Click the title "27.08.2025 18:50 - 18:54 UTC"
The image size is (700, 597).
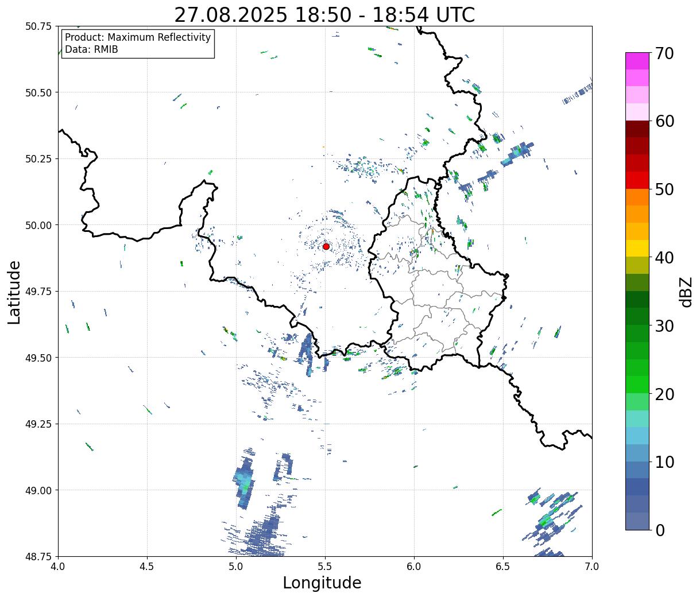[x=324, y=15]
